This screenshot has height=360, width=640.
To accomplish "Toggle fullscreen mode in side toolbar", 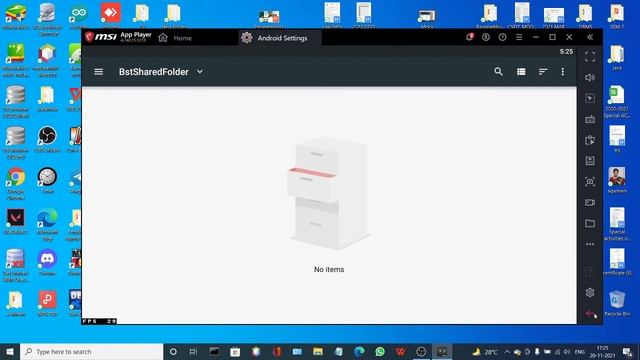I will click(x=590, y=57).
